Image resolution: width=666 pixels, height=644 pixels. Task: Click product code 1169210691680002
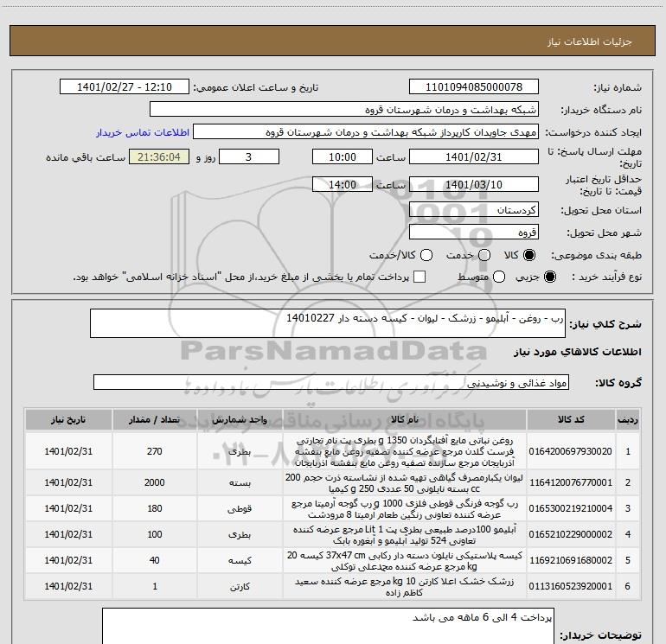pyautogui.click(x=571, y=560)
